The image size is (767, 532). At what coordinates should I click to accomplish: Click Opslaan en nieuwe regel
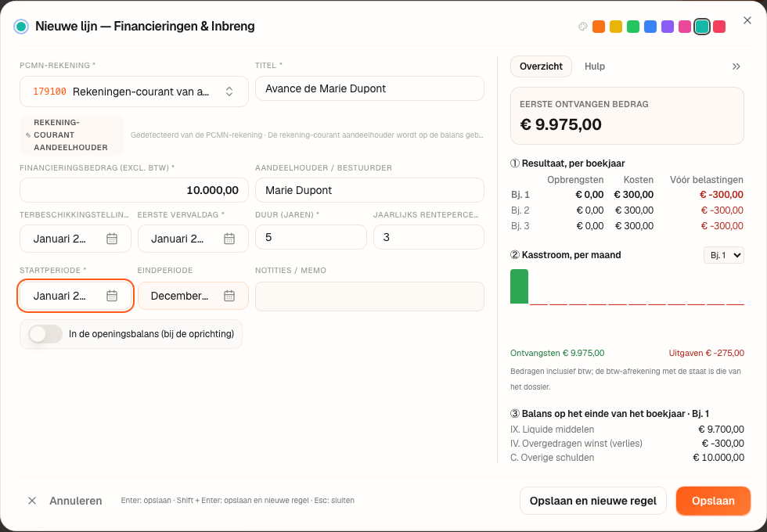click(593, 501)
